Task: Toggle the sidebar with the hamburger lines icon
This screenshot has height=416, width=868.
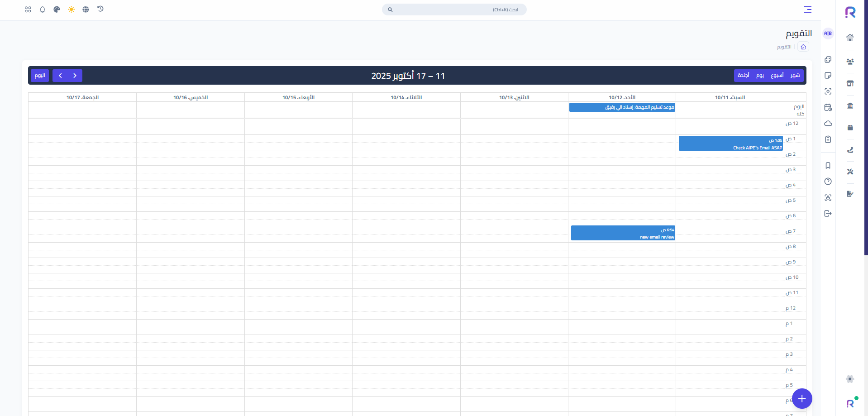Action: [x=808, y=10]
